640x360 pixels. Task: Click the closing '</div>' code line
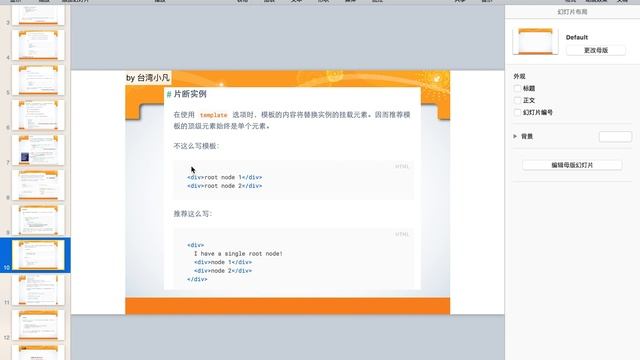tap(197, 279)
